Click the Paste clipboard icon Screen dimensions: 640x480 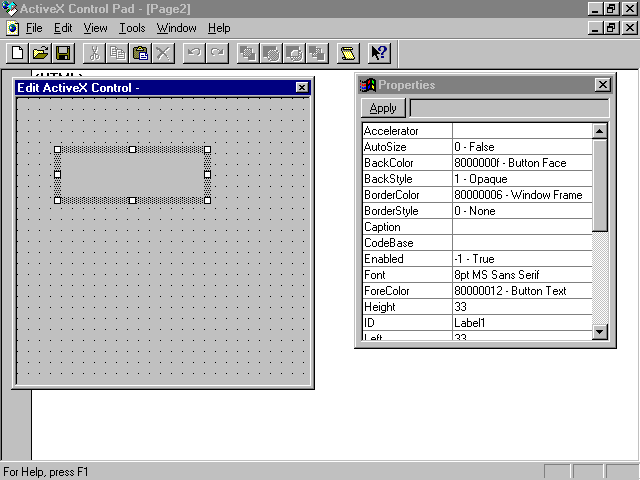point(141,53)
